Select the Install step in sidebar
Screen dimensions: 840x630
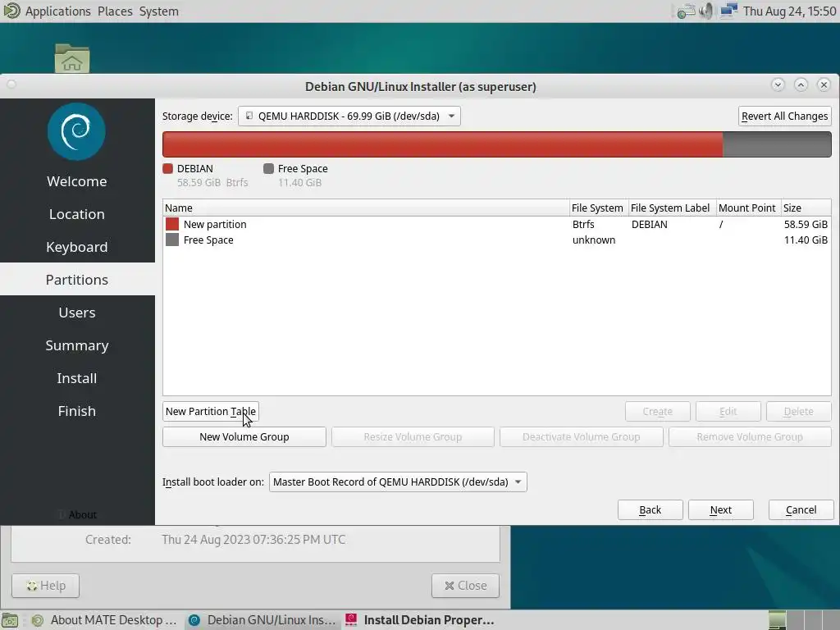[x=77, y=377]
